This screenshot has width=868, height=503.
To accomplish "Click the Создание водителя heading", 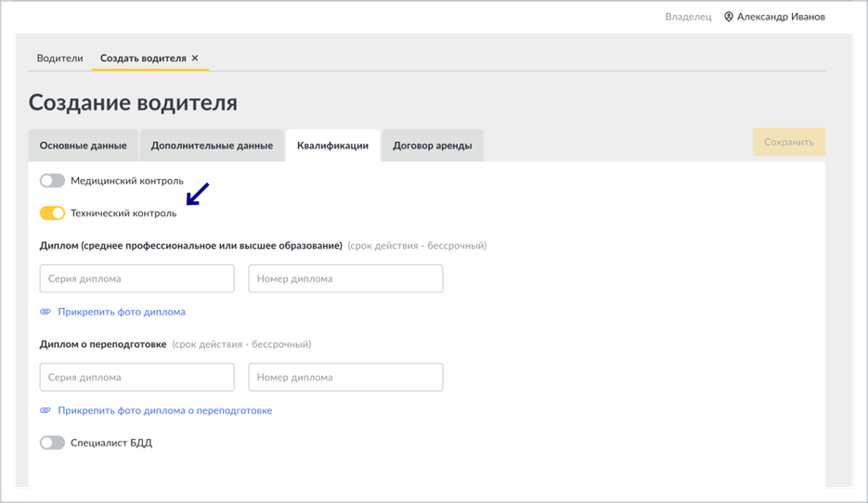I will 133,102.
